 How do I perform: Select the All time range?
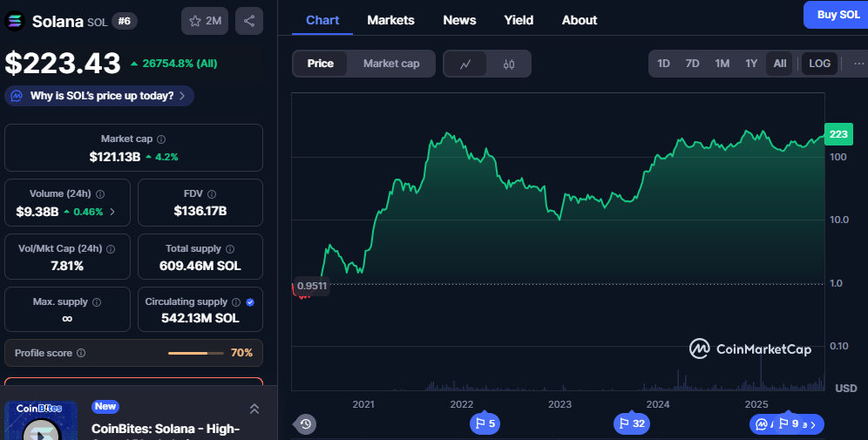coord(780,64)
